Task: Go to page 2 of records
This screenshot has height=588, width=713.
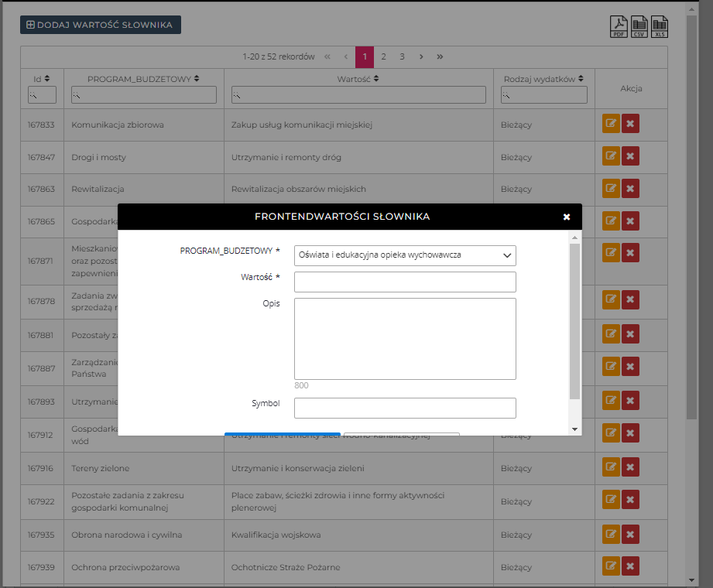Action: 383,56
